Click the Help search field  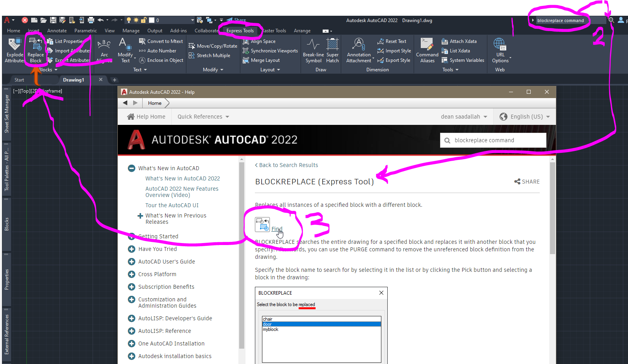pyautogui.click(x=493, y=140)
